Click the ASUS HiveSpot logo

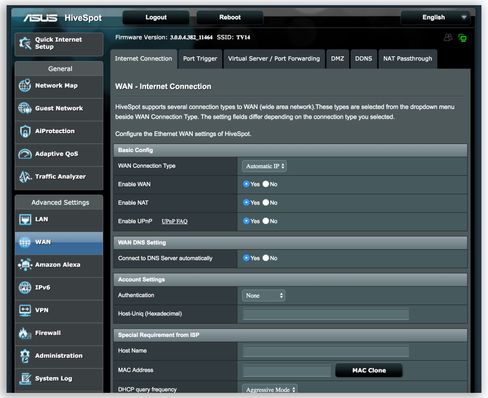[x=63, y=18]
